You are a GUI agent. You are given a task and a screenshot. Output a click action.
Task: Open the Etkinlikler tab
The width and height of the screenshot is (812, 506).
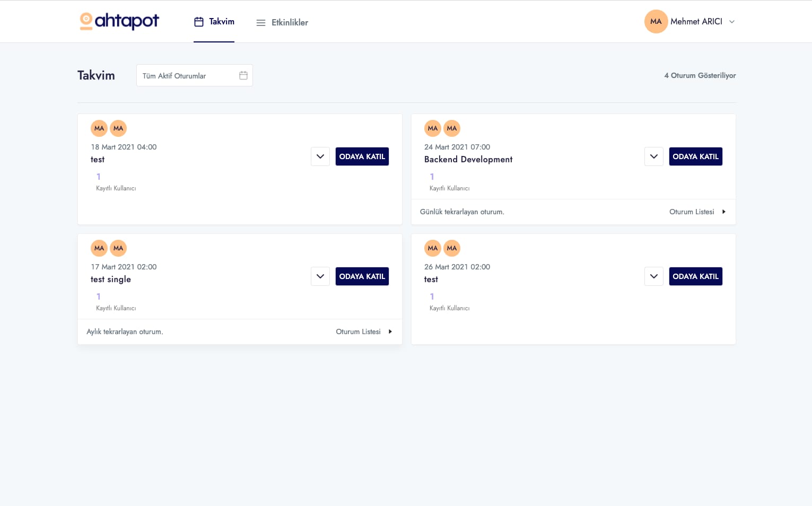click(x=282, y=22)
